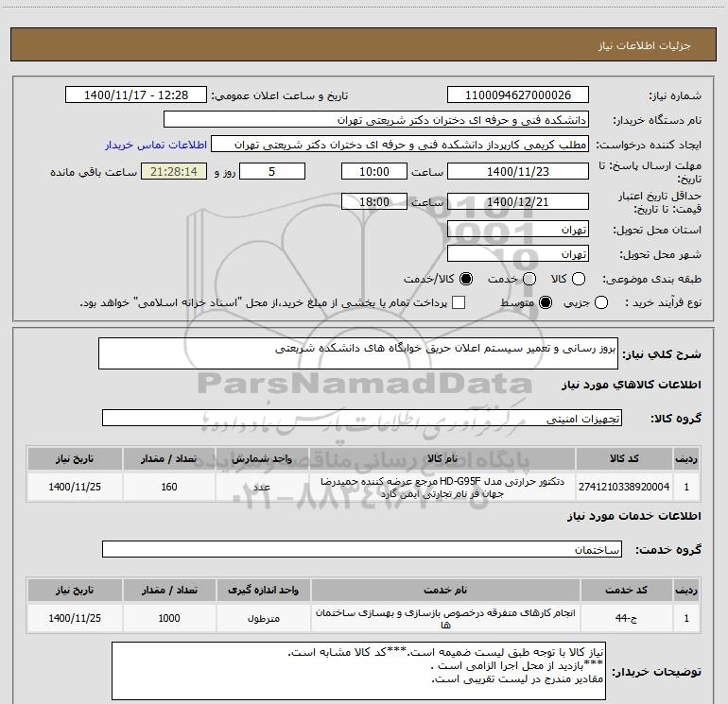728x704 pixels.
Task: Click the نام کالا column header
Action: pyautogui.click(x=442, y=459)
